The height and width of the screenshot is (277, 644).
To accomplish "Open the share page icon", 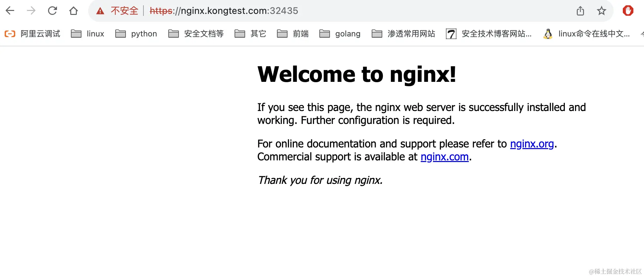I will (580, 11).
